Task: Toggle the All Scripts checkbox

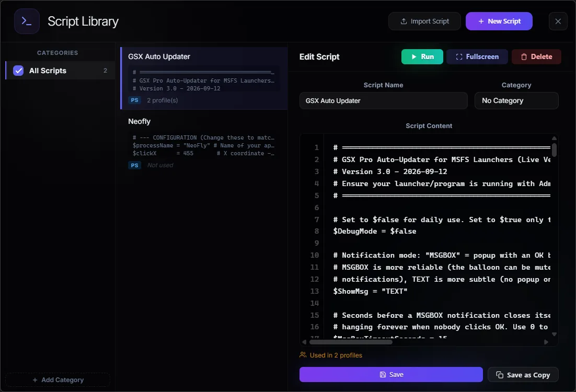Action: click(18, 71)
